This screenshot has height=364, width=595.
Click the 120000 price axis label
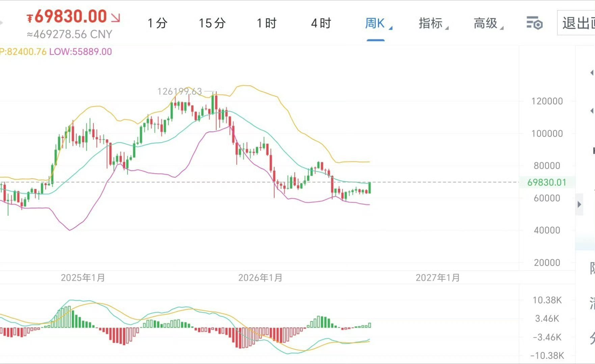point(547,101)
